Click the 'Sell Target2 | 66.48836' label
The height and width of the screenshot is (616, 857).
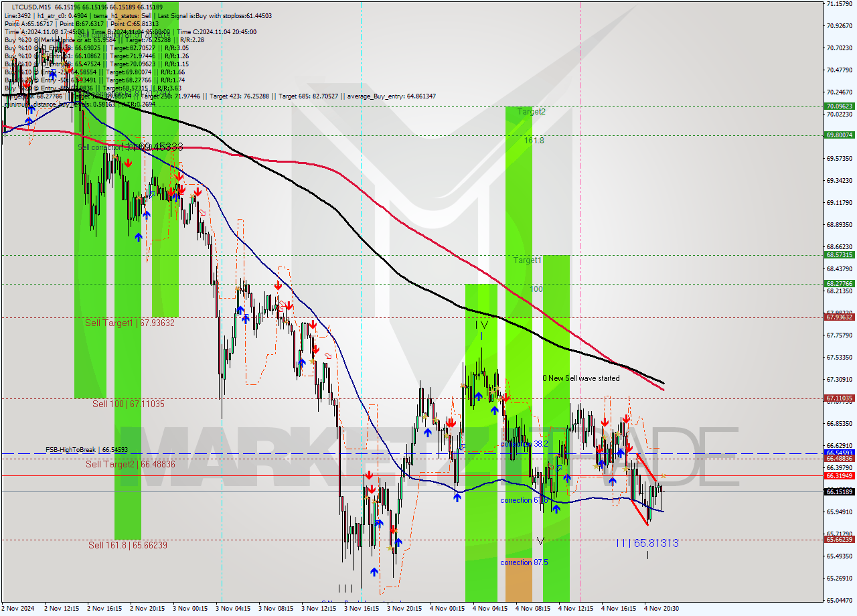click(x=130, y=463)
